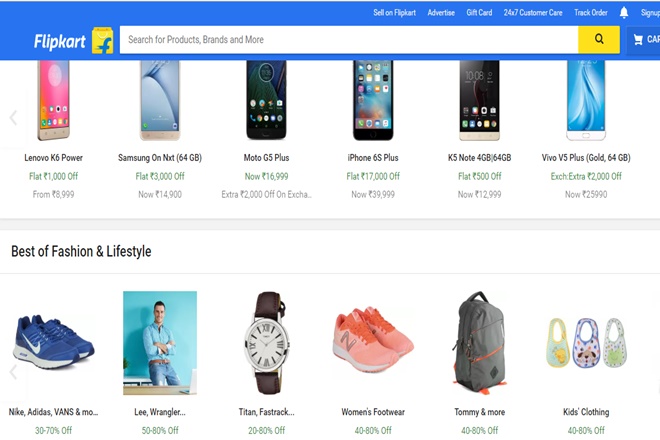This screenshot has height=440, width=660.
Task: View the iPhone 6S Plus product image
Action: (372, 100)
